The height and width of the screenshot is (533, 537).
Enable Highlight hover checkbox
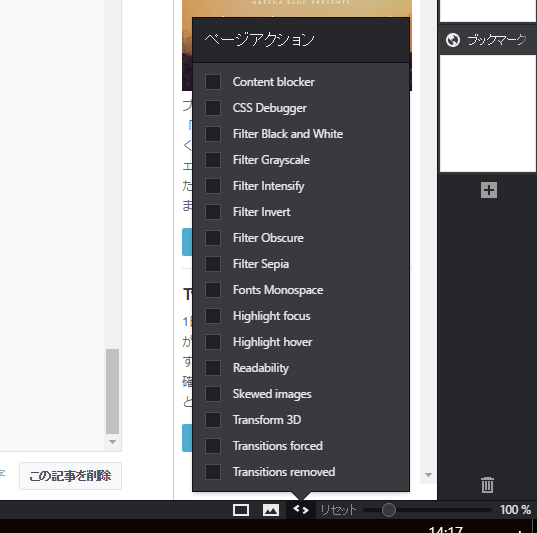pos(213,342)
